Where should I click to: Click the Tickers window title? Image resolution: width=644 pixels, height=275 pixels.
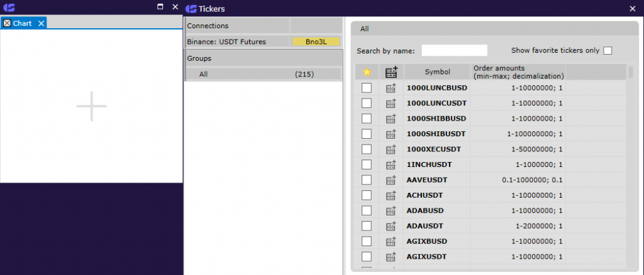211,9
